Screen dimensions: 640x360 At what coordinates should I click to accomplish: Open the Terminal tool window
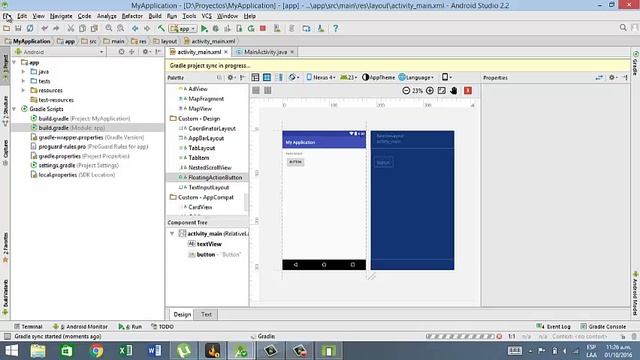28,327
